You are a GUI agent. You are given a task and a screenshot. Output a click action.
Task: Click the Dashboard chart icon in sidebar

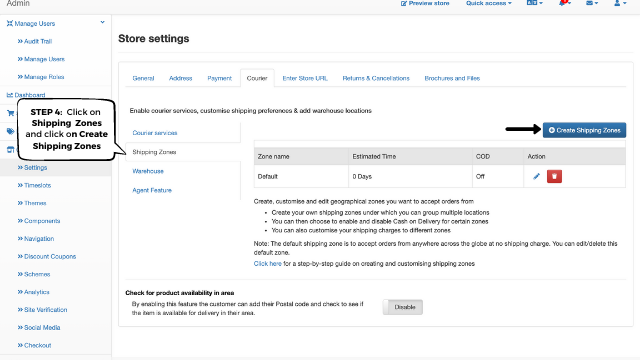(x=10, y=95)
